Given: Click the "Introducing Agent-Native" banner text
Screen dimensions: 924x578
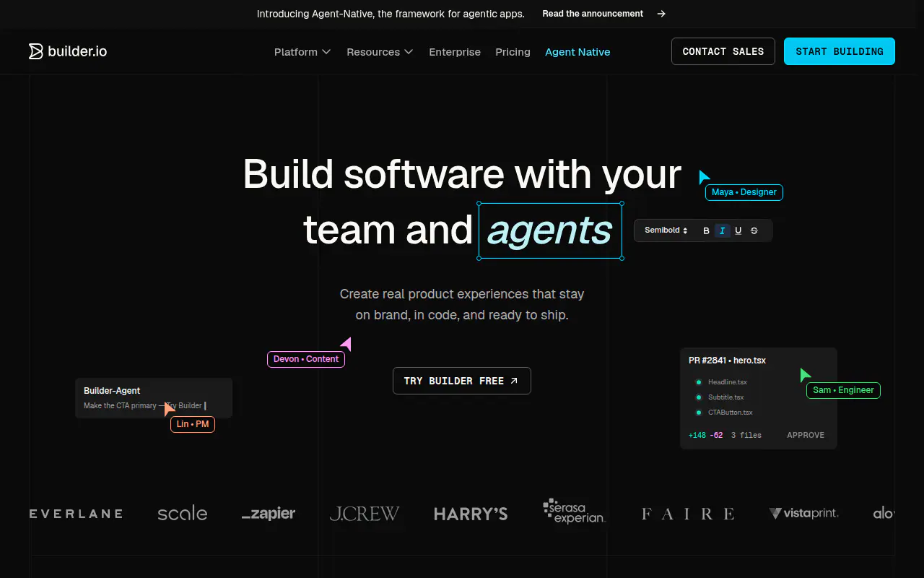Looking at the screenshot, I should [x=391, y=14].
